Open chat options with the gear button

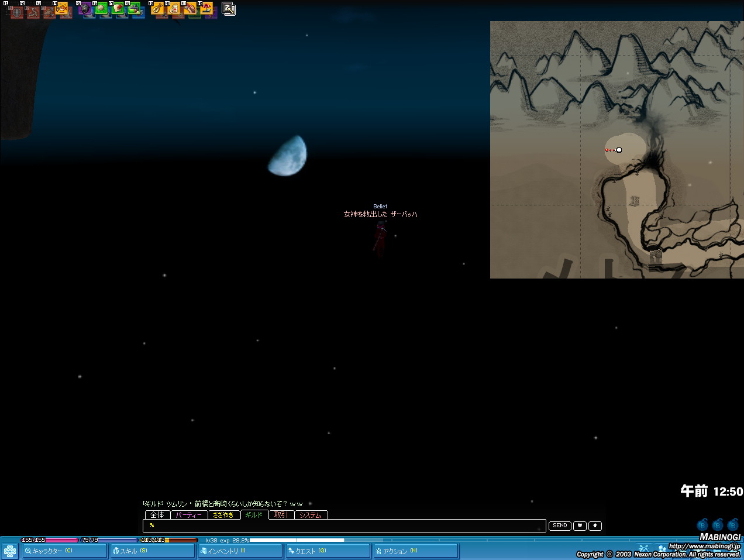tap(580, 525)
